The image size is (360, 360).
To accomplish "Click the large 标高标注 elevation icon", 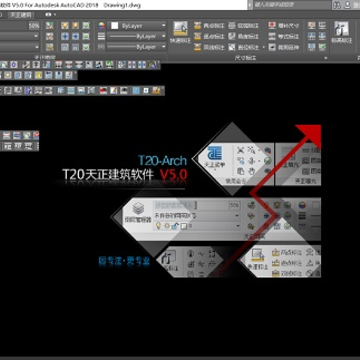I will pyautogui.click(x=342, y=29).
